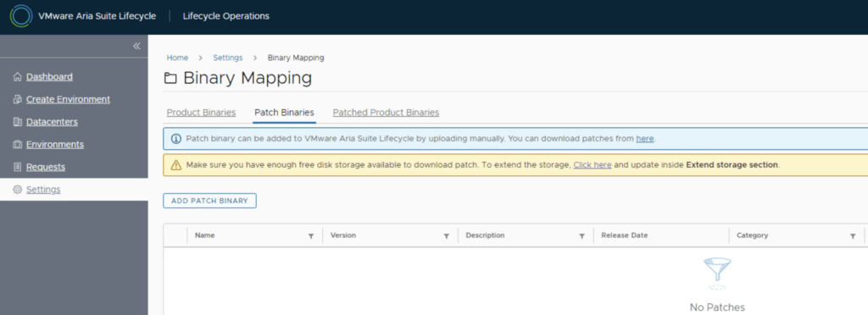Go to Settings in the breadcrumb
This screenshot has height=315, width=868.
(x=227, y=58)
